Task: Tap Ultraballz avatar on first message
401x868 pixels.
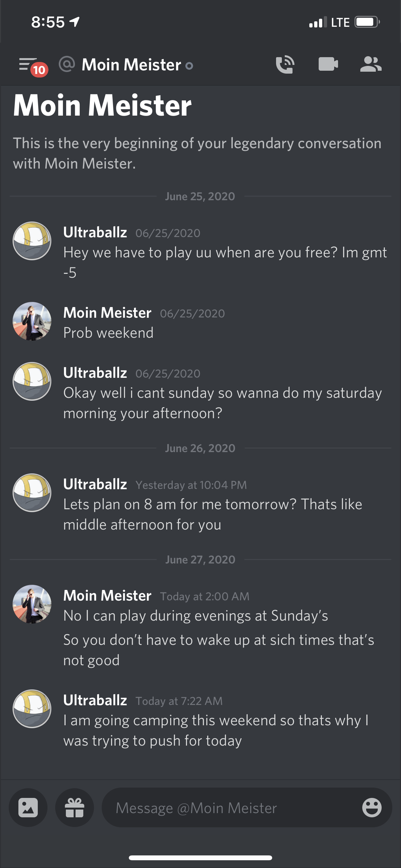Action: (x=32, y=241)
